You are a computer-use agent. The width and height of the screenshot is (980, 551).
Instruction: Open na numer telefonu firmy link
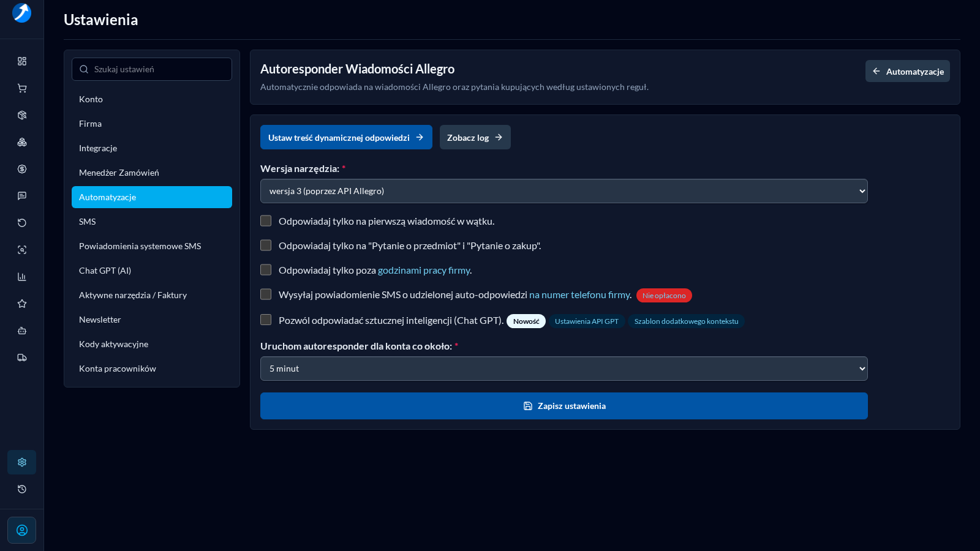click(579, 294)
